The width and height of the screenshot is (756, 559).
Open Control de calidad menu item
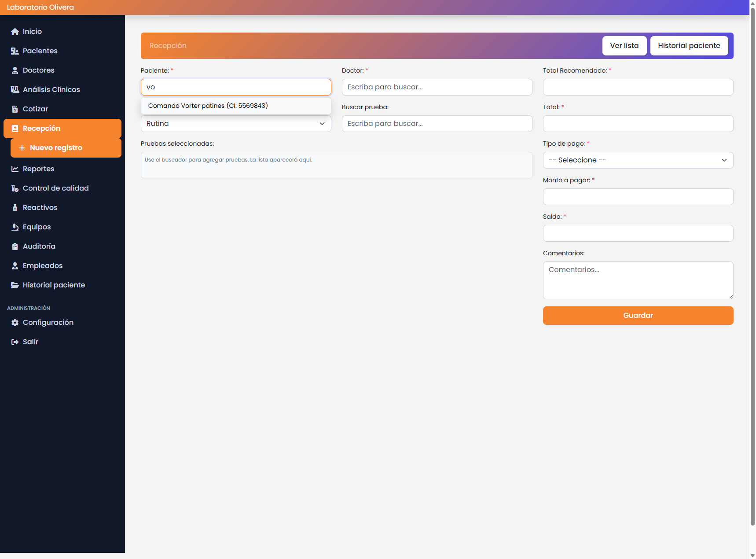(55, 188)
